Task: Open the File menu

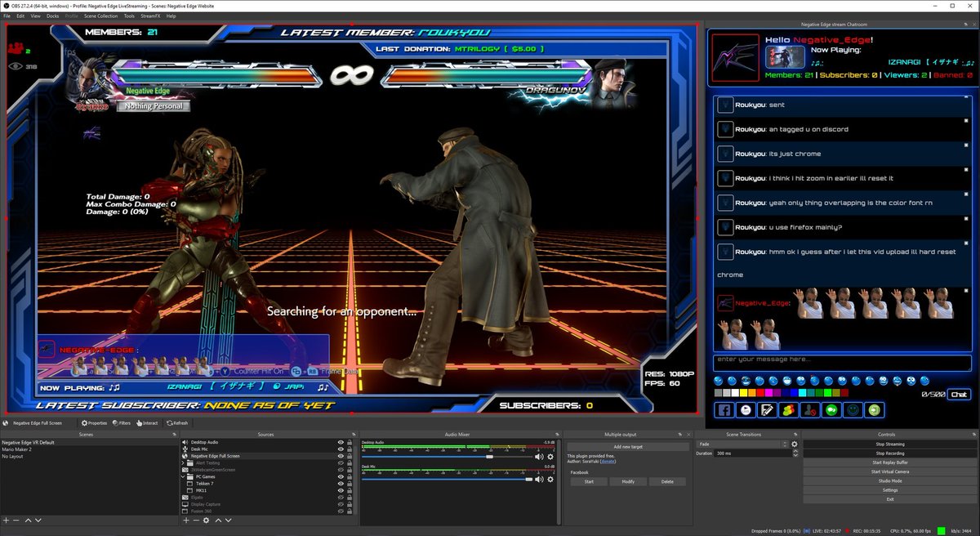Action: [x=7, y=16]
